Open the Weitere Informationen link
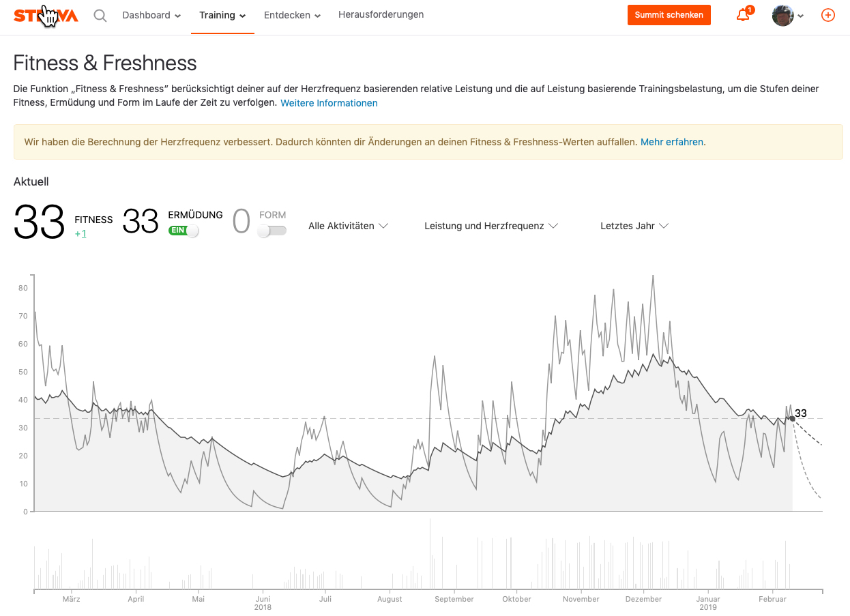Image resolution: width=850 pixels, height=616 pixels. [x=329, y=103]
